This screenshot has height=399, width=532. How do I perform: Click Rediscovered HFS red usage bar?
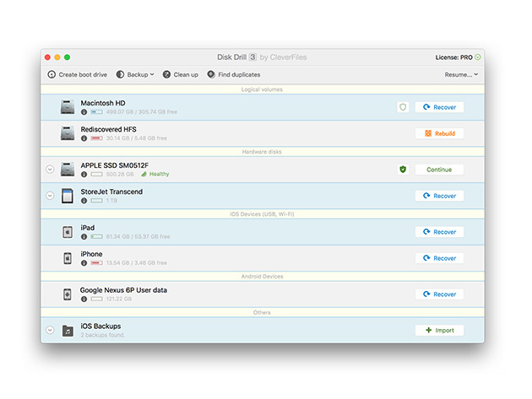[97, 138]
